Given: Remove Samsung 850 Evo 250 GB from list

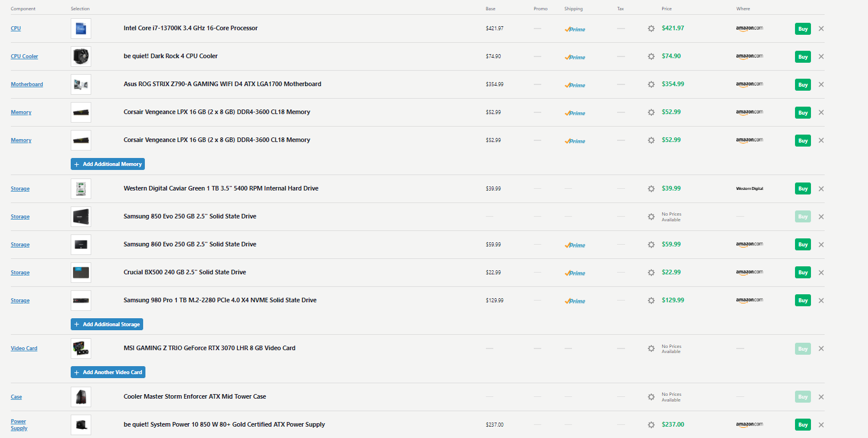Looking at the screenshot, I should point(821,217).
